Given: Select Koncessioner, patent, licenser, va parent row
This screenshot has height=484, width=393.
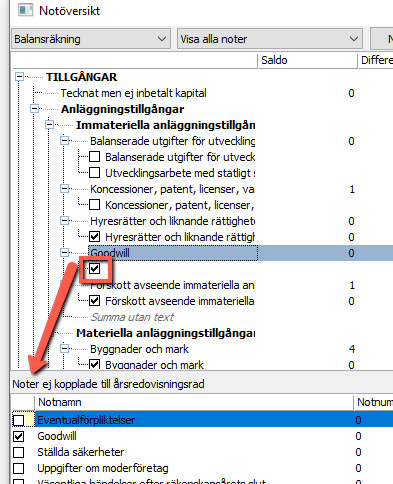Looking at the screenshot, I should [x=172, y=189].
